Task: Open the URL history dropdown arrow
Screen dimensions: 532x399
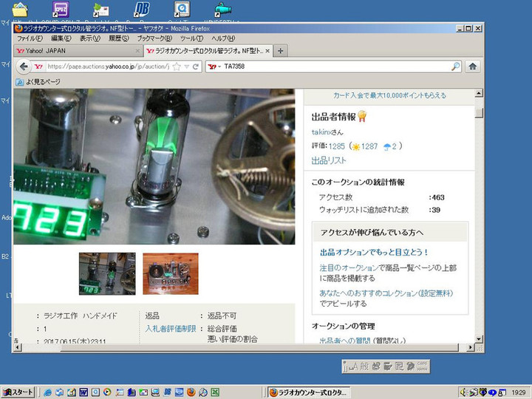Action: pos(186,66)
